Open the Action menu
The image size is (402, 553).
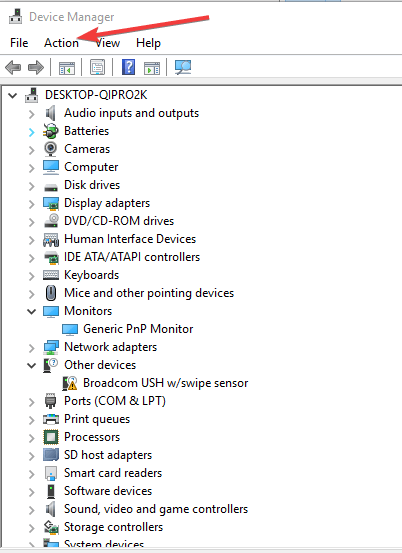(61, 43)
